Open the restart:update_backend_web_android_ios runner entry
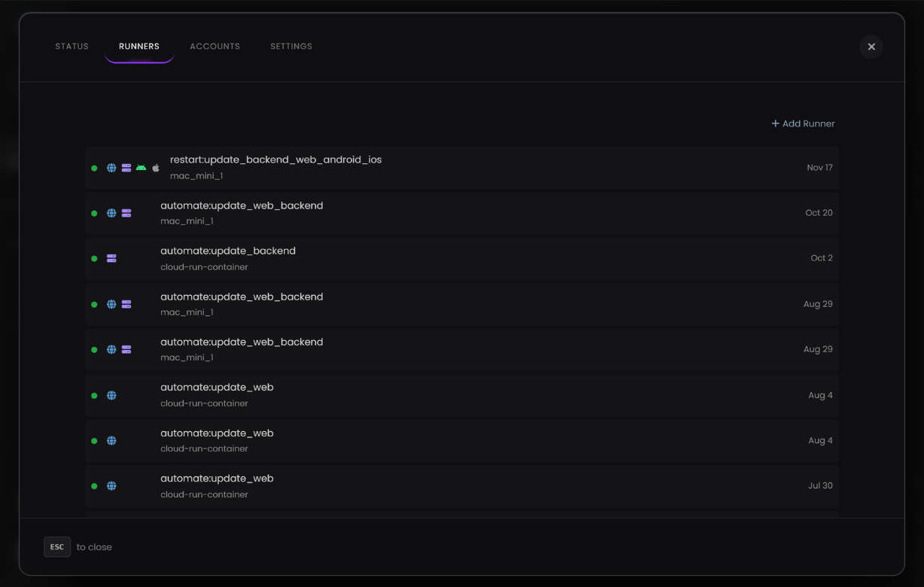 (x=461, y=167)
